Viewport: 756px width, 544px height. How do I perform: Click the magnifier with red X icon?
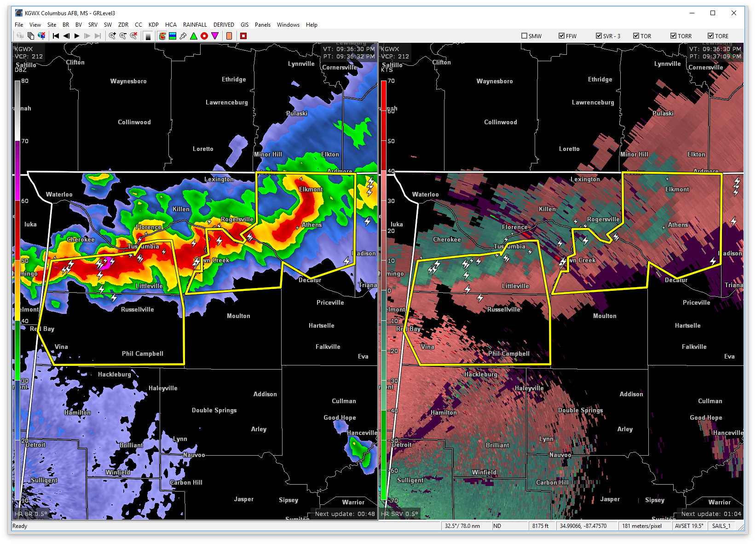[133, 36]
